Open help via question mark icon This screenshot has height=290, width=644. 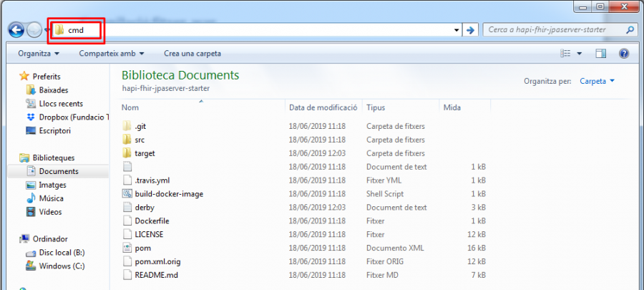point(623,54)
